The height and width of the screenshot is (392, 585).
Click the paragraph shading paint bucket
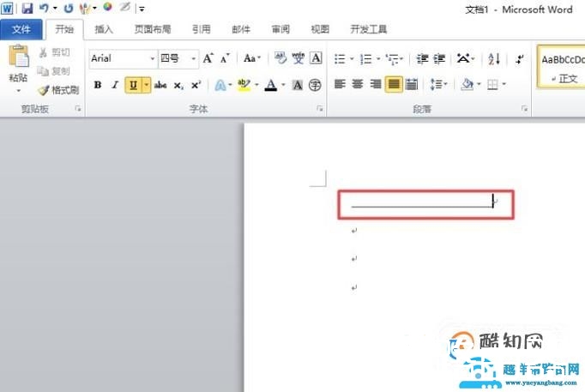click(467, 84)
